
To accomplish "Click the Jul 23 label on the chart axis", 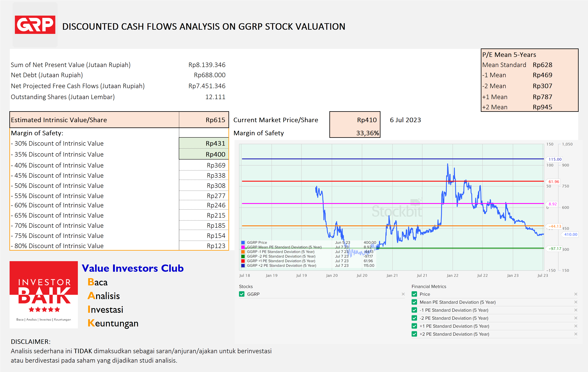I will pyautogui.click(x=543, y=275).
